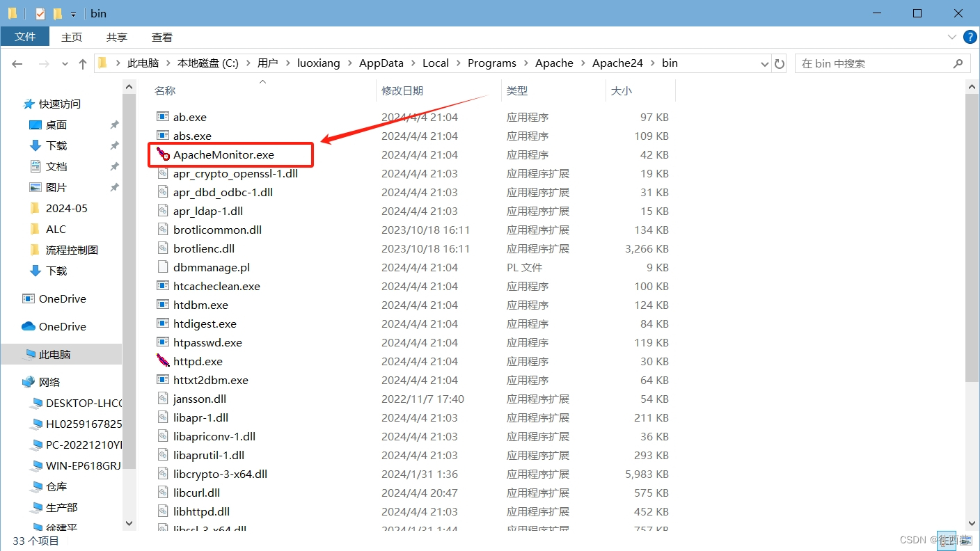This screenshot has height=551, width=980.
Task: Click the network icon in sidebar
Action: point(29,382)
